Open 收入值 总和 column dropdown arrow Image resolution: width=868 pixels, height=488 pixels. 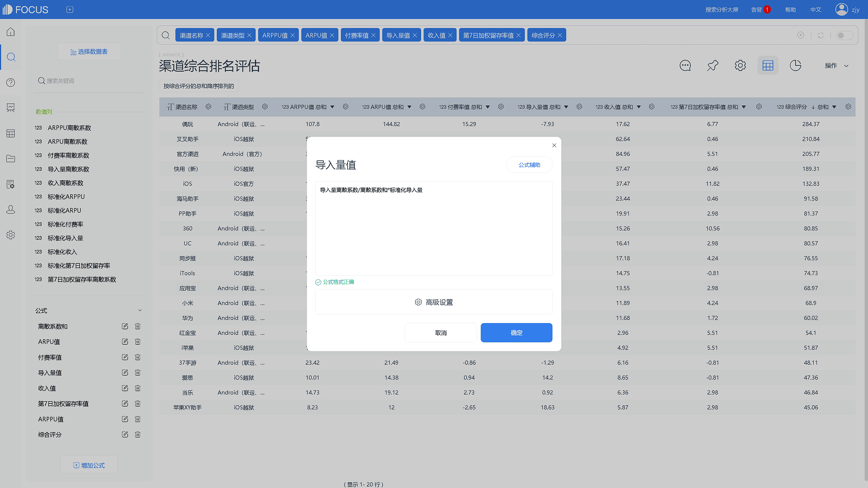click(639, 107)
